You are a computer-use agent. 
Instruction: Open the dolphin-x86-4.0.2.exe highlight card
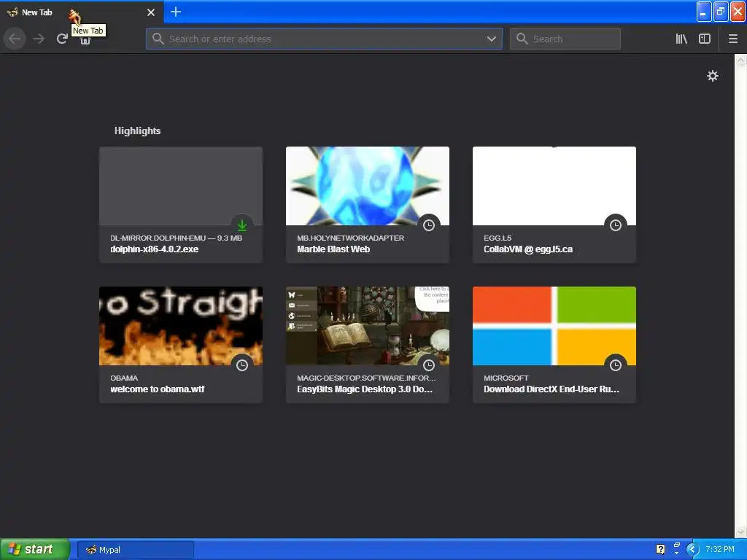pyautogui.click(x=181, y=205)
